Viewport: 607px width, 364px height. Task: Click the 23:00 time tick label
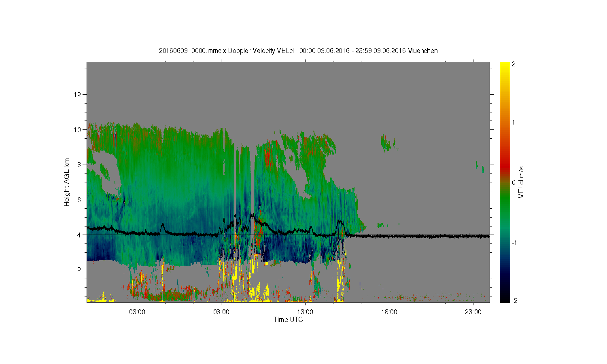pyautogui.click(x=473, y=312)
